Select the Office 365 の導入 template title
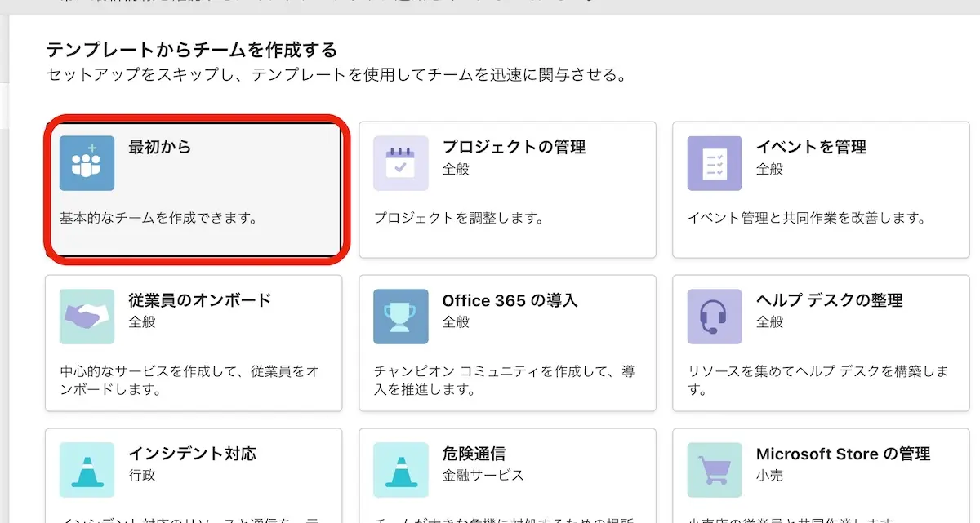The width and height of the screenshot is (980, 523). [x=510, y=300]
